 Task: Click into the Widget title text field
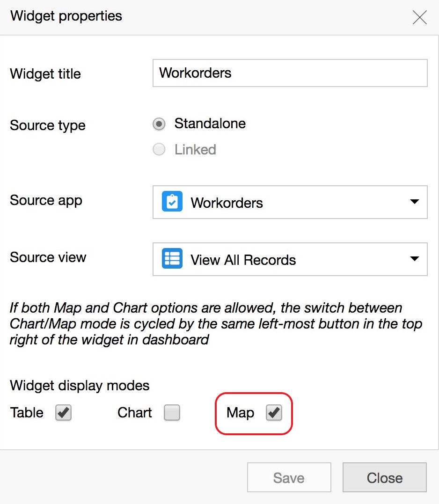290,73
